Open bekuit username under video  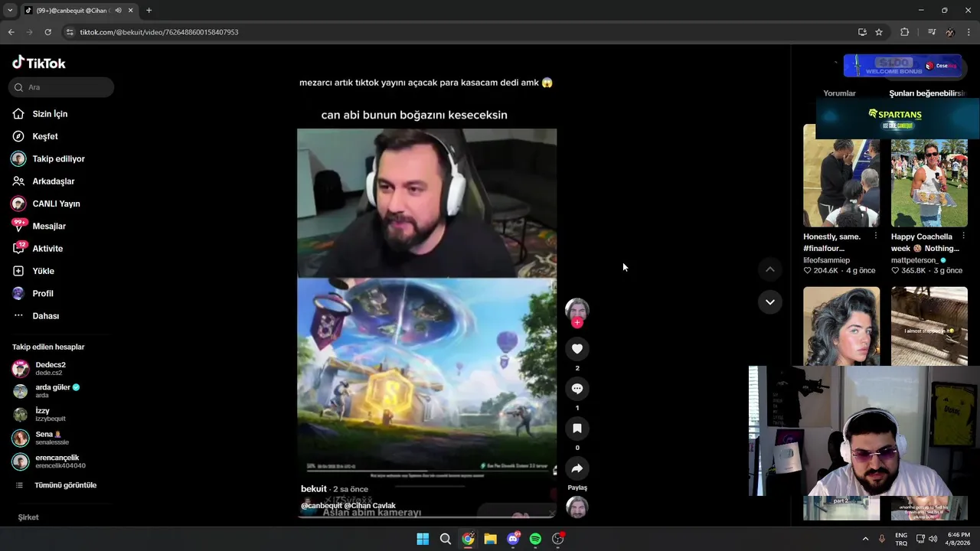pyautogui.click(x=314, y=489)
